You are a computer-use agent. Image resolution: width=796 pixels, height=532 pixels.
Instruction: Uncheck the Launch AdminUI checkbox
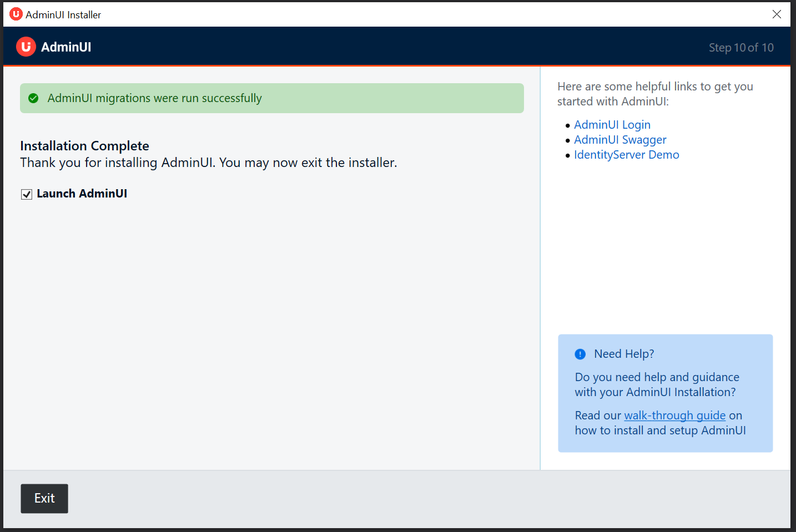click(x=27, y=194)
